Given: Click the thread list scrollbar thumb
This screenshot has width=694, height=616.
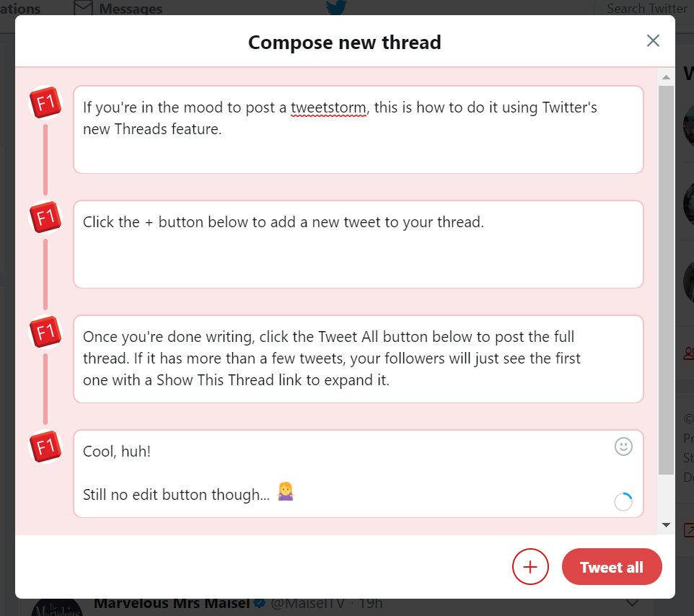Looking at the screenshot, I should [x=666, y=280].
